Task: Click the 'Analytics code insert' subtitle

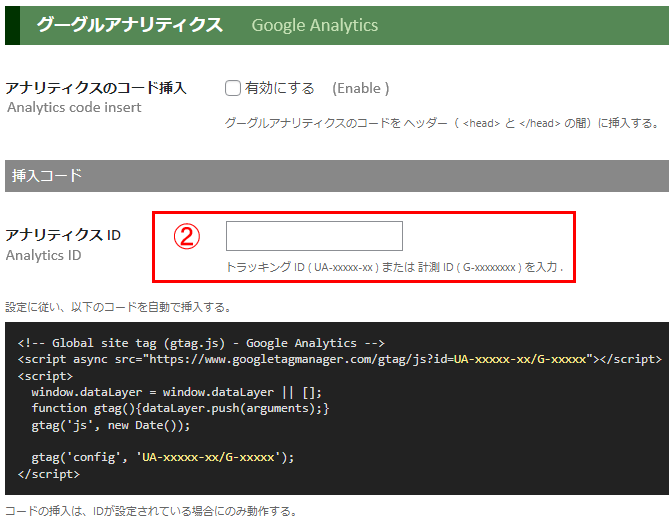Action: (74, 107)
